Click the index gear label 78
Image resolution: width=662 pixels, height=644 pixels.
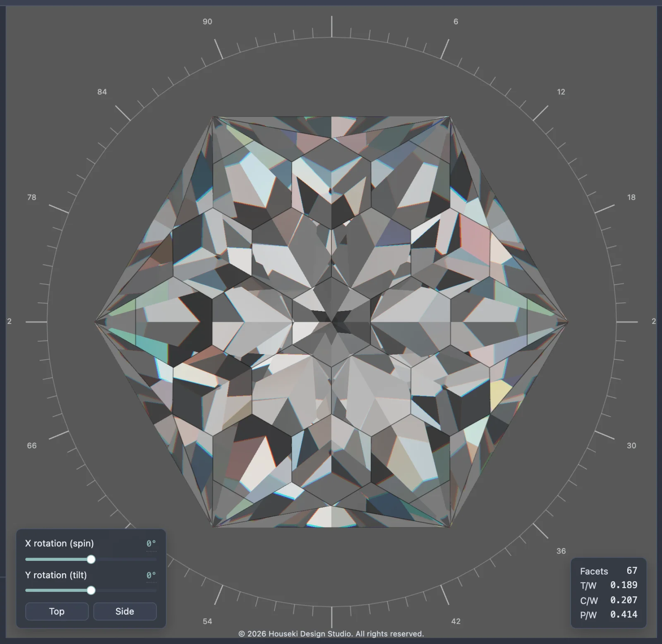pos(31,197)
